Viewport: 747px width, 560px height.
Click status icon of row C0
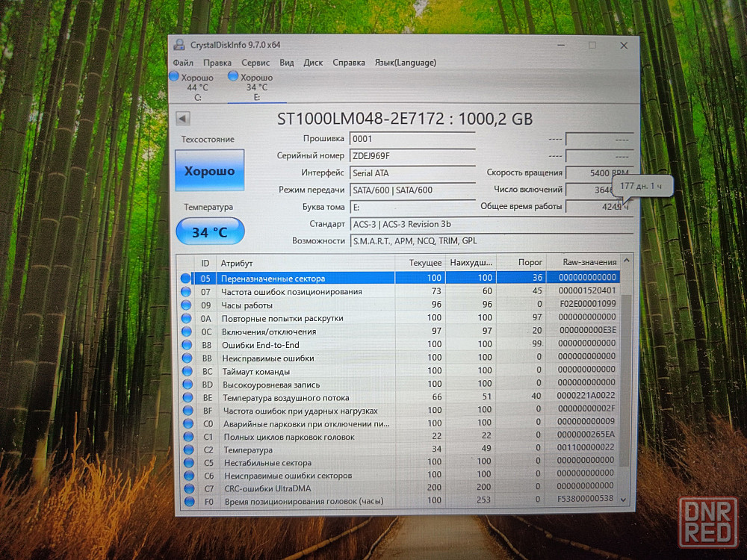tap(188, 424)
